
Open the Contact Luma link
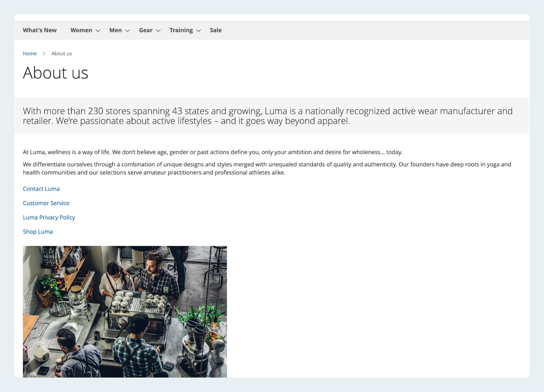[41, 189]
